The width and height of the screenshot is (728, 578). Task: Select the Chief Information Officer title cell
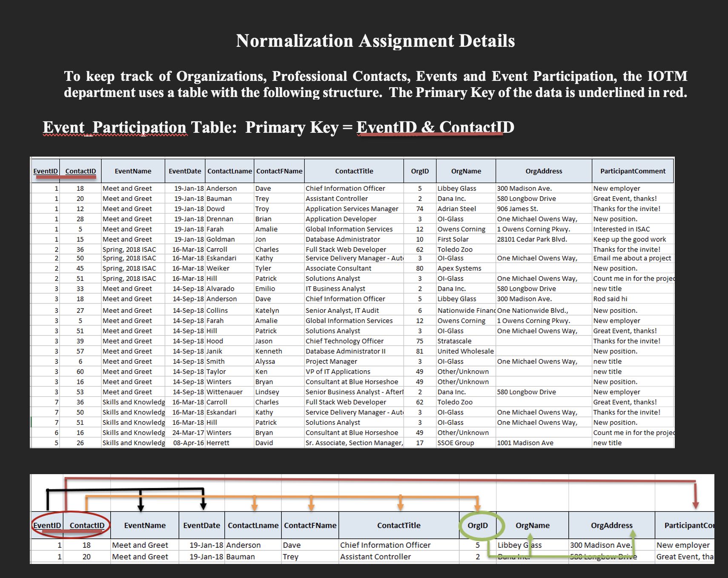pos(346,188)
